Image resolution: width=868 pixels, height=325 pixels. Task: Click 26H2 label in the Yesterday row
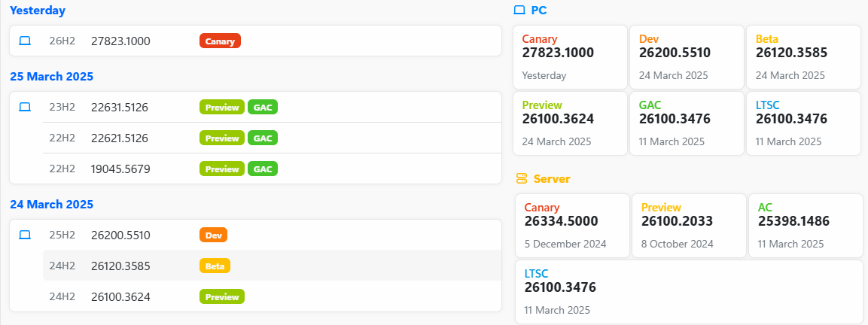62,41
